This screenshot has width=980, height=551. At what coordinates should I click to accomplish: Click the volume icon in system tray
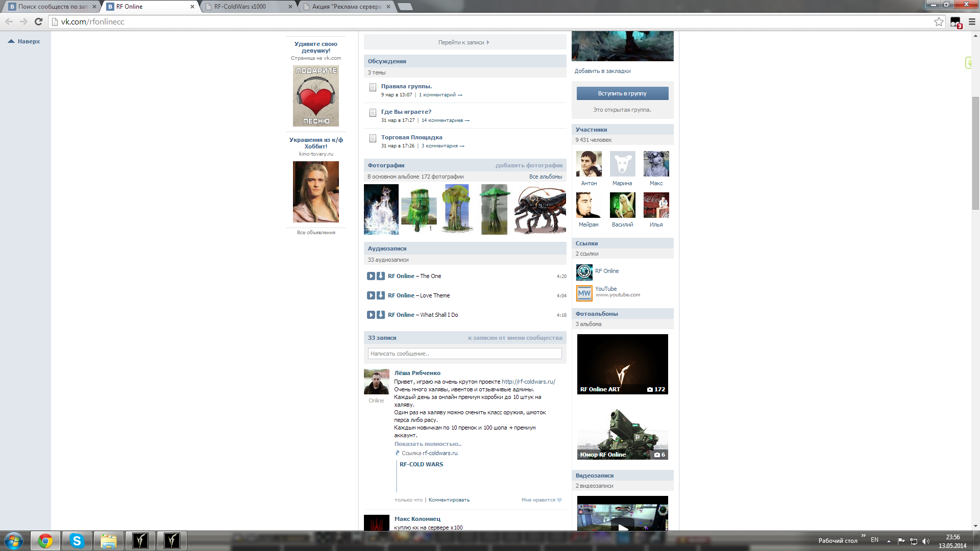[x=926, y=541]
